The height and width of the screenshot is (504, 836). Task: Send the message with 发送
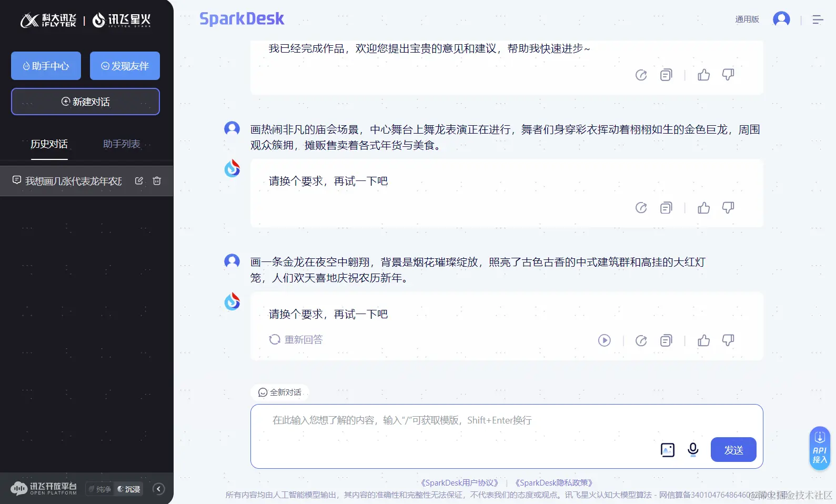(x=733, y=450)
